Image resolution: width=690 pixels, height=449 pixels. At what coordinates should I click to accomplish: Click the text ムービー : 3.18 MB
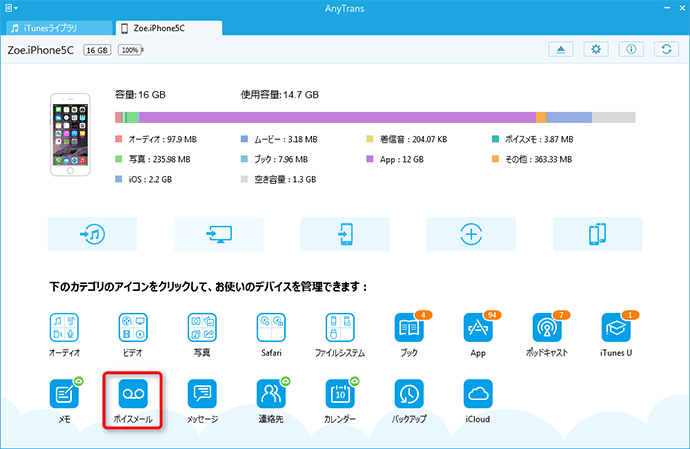pyautogui.click(x=286, y=139)
